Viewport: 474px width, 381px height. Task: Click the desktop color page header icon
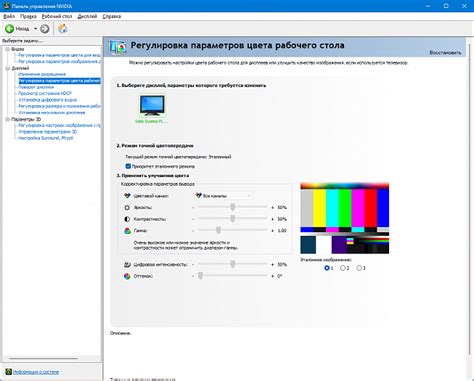(x=118, y=47)
